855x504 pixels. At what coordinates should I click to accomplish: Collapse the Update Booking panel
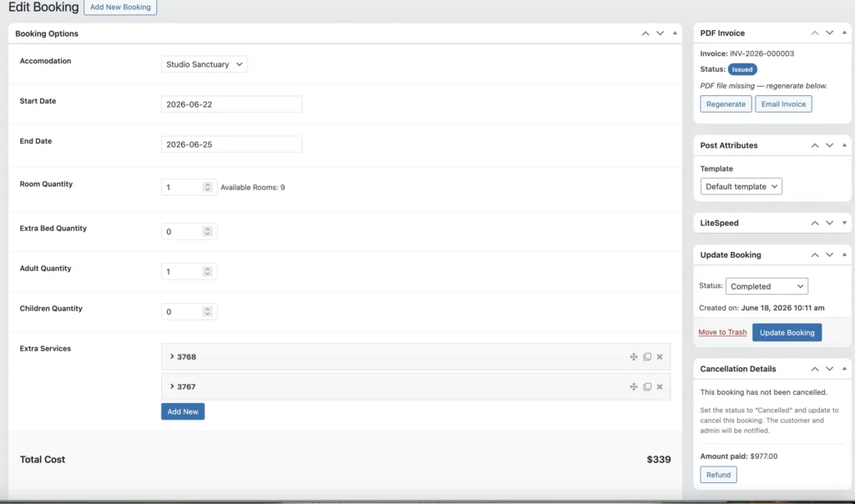click(844, 255)
